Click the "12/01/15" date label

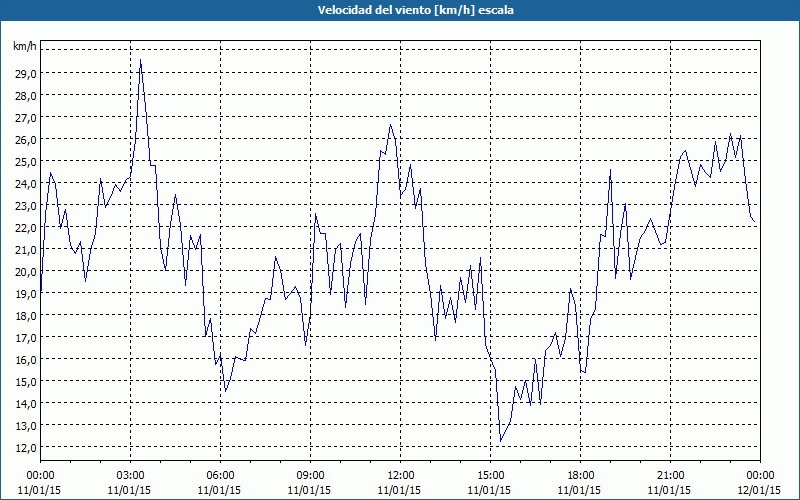pyautogui.click(x=759, y=490)
